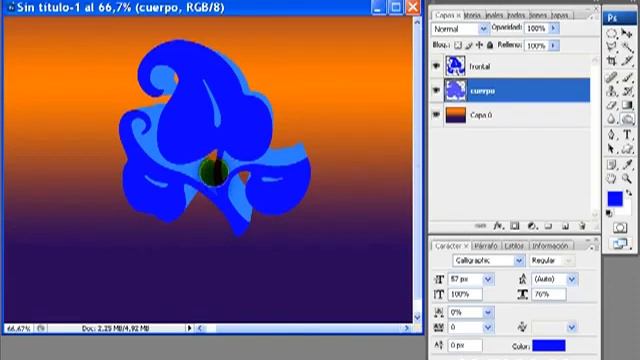Click the new layer icon

tap(565, 226)
